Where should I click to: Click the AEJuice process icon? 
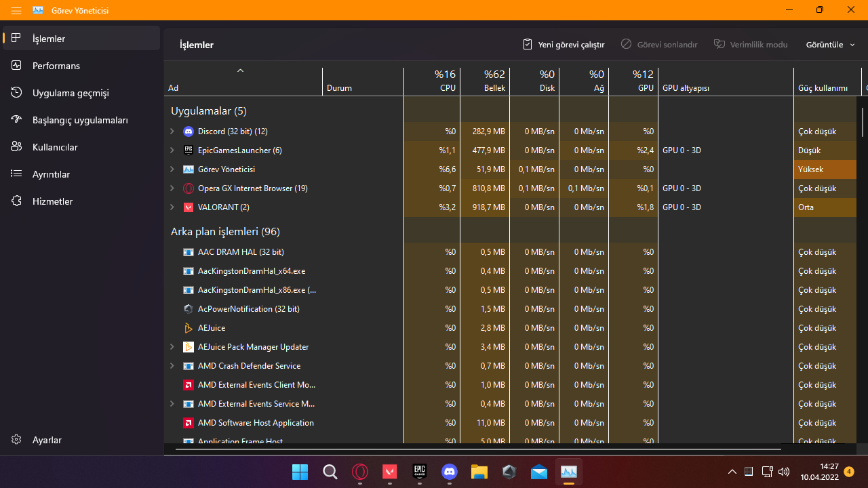pyautogui.click(x=189, y=328)
